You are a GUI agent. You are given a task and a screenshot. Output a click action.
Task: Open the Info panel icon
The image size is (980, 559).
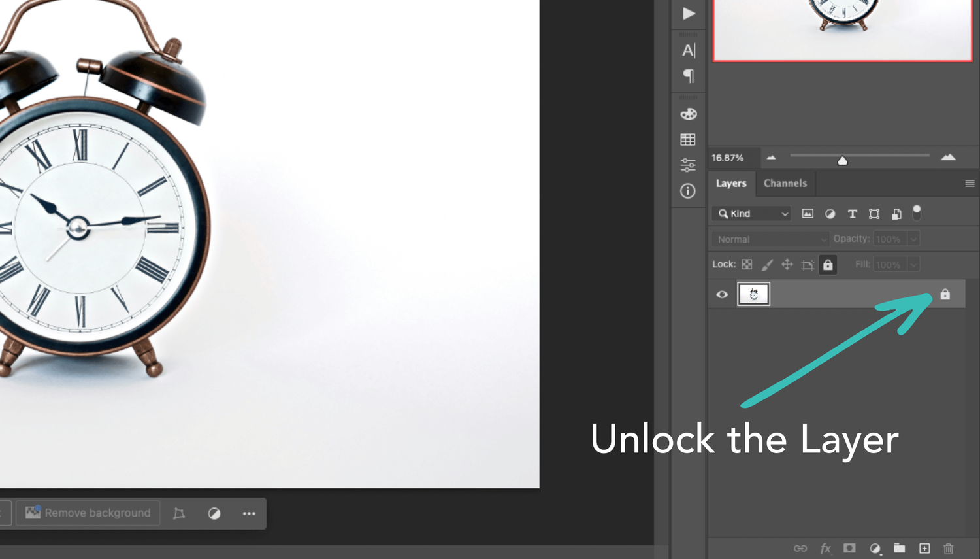(x=688, y=191)
